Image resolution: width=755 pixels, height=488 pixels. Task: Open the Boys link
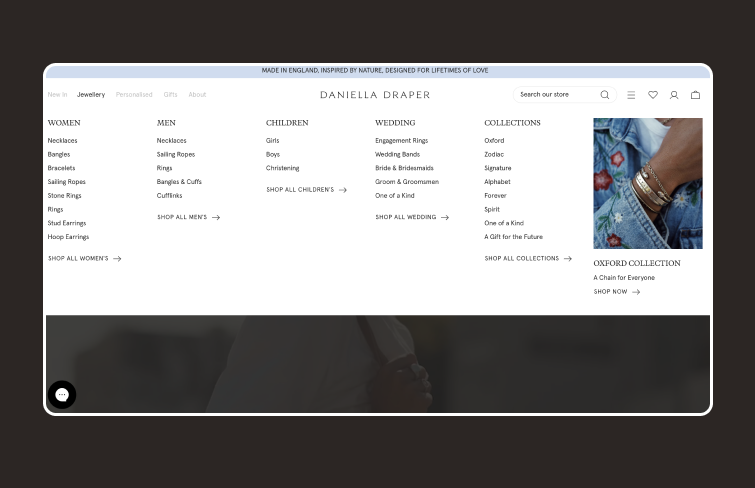pos(273,155)
